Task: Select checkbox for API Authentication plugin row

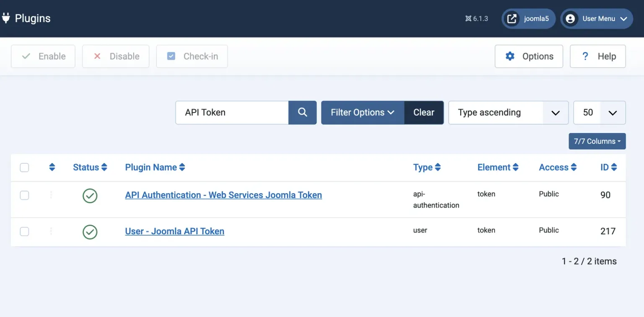Action: (x=24, y=195)
